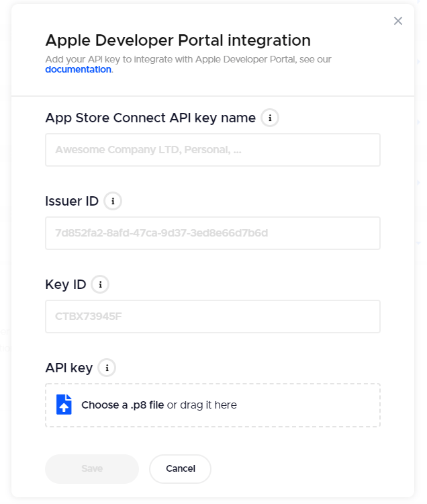Open the documentation link
Image resolution: width=427 pixels, height=504 pixels.
78,69
